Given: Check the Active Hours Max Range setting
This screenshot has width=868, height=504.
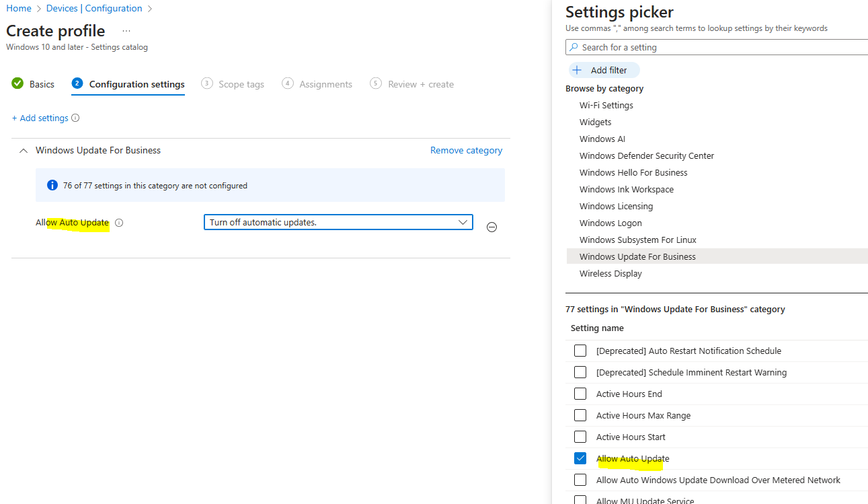Looking at the screenshot, I should coord(580,415).
